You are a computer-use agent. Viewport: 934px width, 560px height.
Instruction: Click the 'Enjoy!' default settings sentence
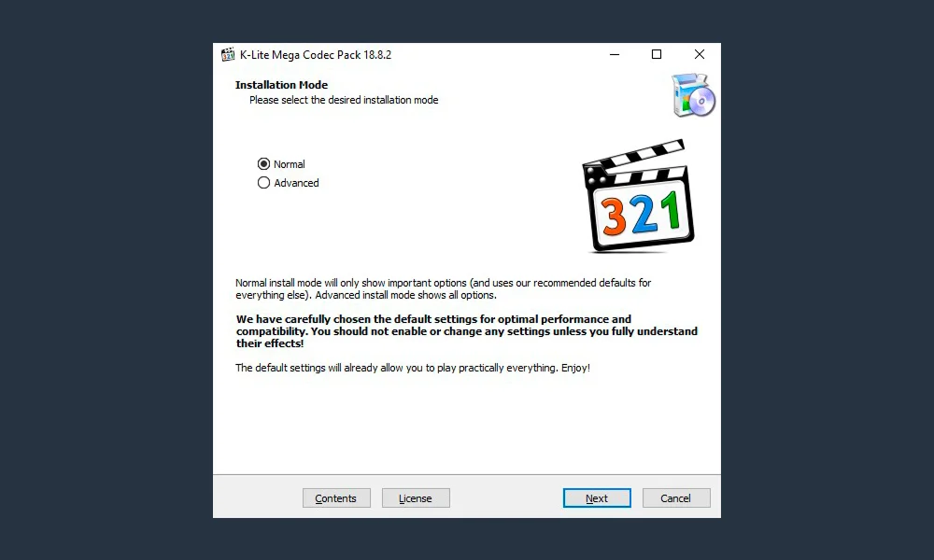pyautogui.click(x=413, y=368)
